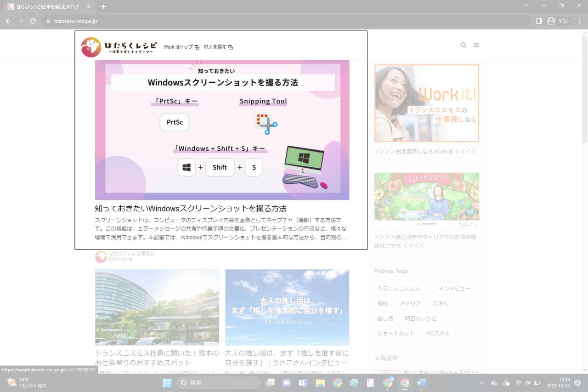Click the IME あ input indicator
Screen dimensions: 588x392
(506, 383)
